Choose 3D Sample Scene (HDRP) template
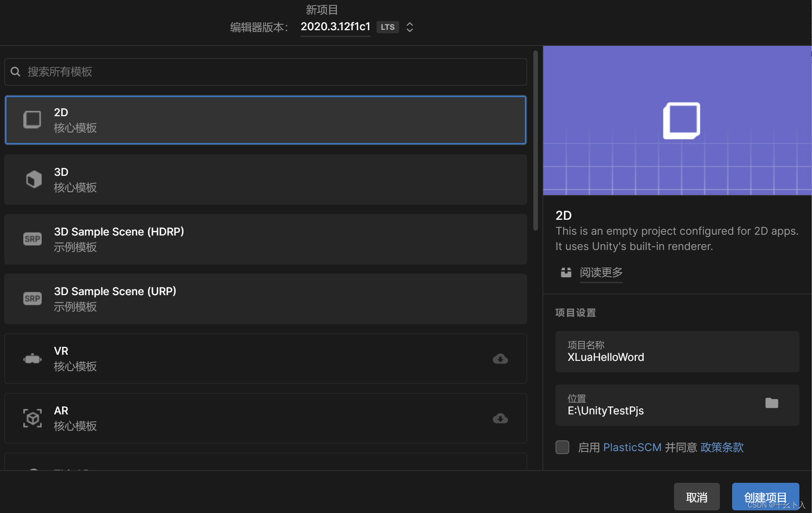 click(266, 239)
